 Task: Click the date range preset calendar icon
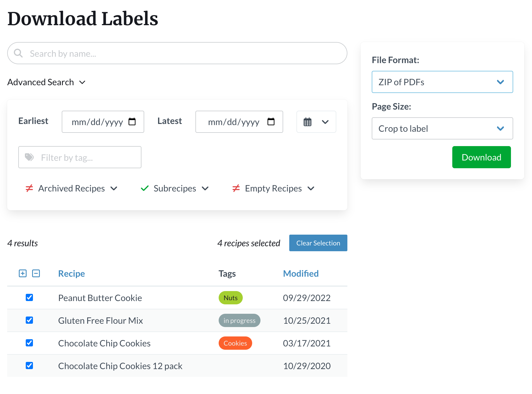[x=308, y=122]
